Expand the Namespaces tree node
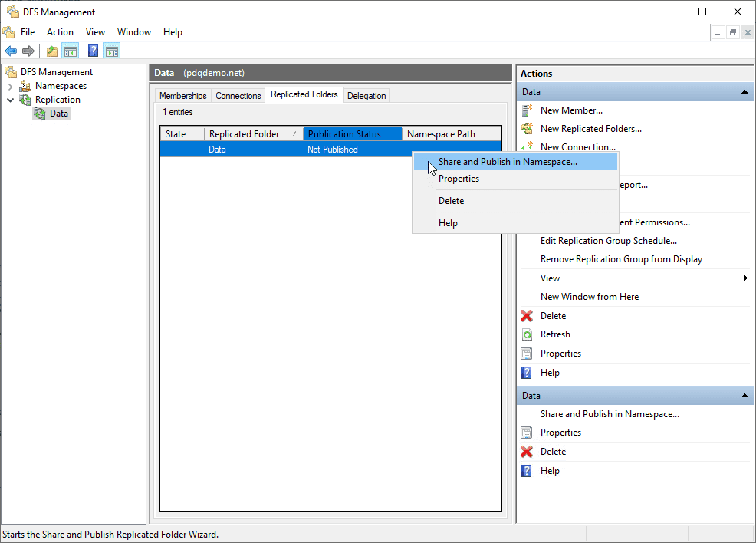This screenshot has height=543, width=756. pos(10,87)
